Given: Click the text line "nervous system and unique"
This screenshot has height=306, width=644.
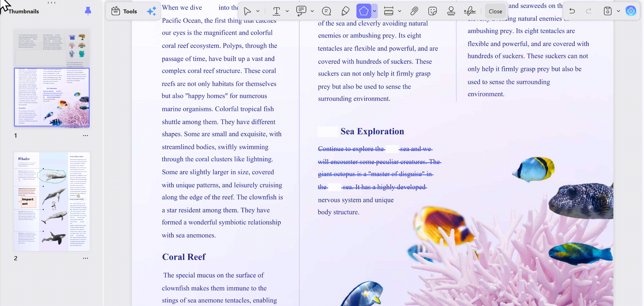Looking at the screenshot, I should (x=356, y=200).
